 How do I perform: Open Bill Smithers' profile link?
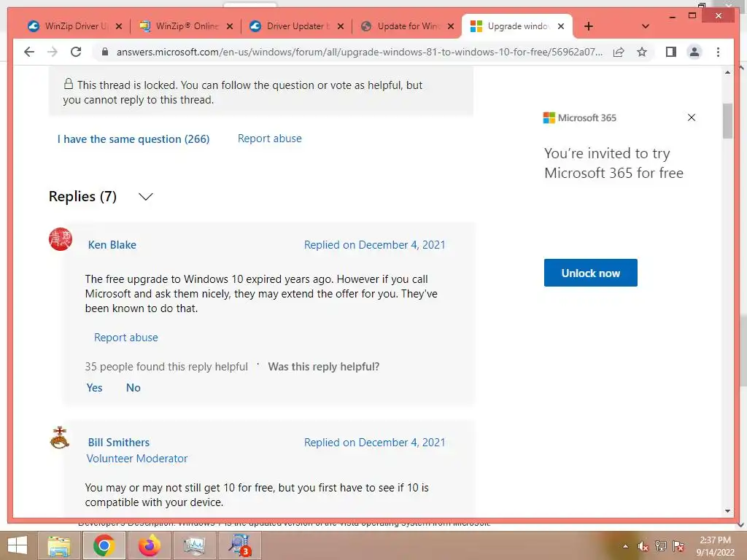coord(119,443)
